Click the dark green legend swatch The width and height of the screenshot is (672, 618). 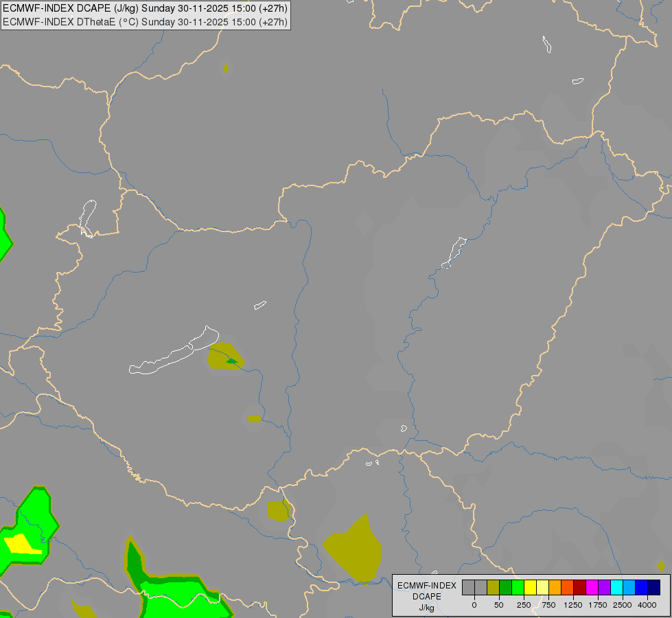(505, 588)
